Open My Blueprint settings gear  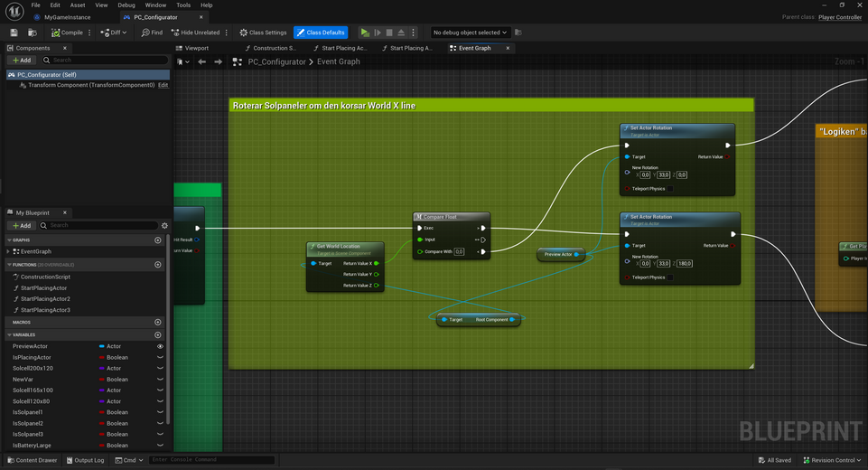coord(164,225)
